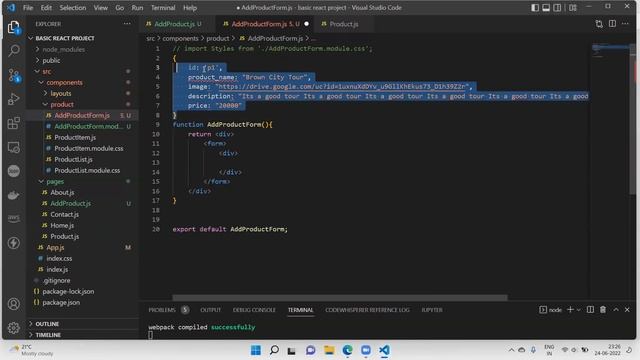Open the Manage gear icon

click(13, 328)
